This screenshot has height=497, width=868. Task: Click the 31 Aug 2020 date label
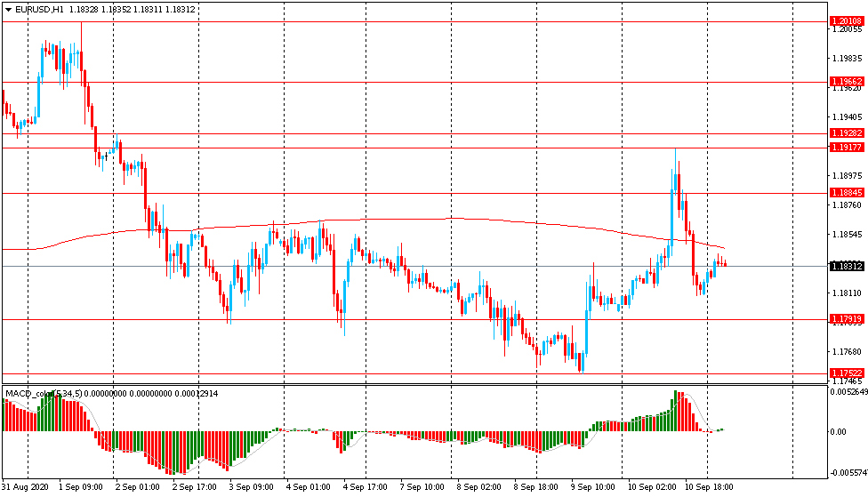[x=27, y=487]
